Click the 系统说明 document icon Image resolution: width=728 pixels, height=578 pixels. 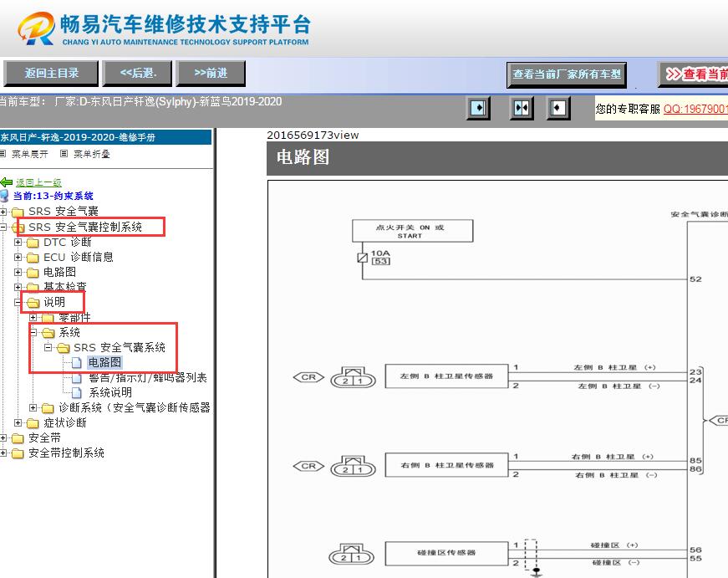click(x=77, y=392)
